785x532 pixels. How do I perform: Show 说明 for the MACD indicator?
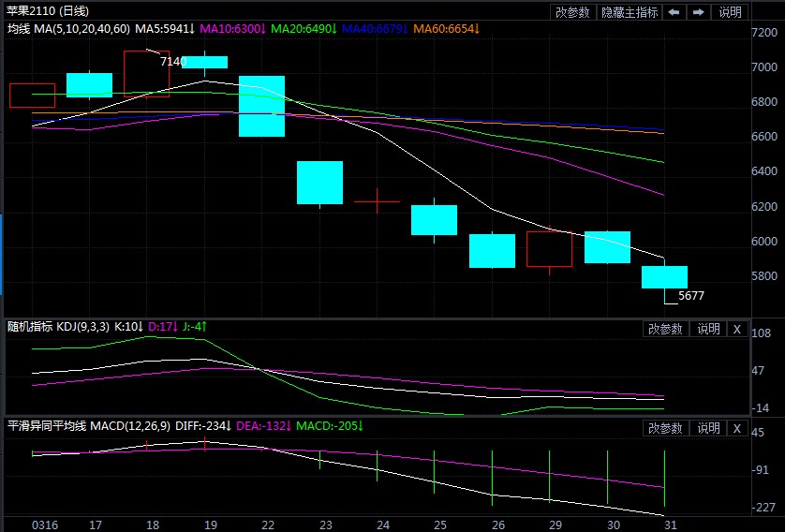point(708,428)
